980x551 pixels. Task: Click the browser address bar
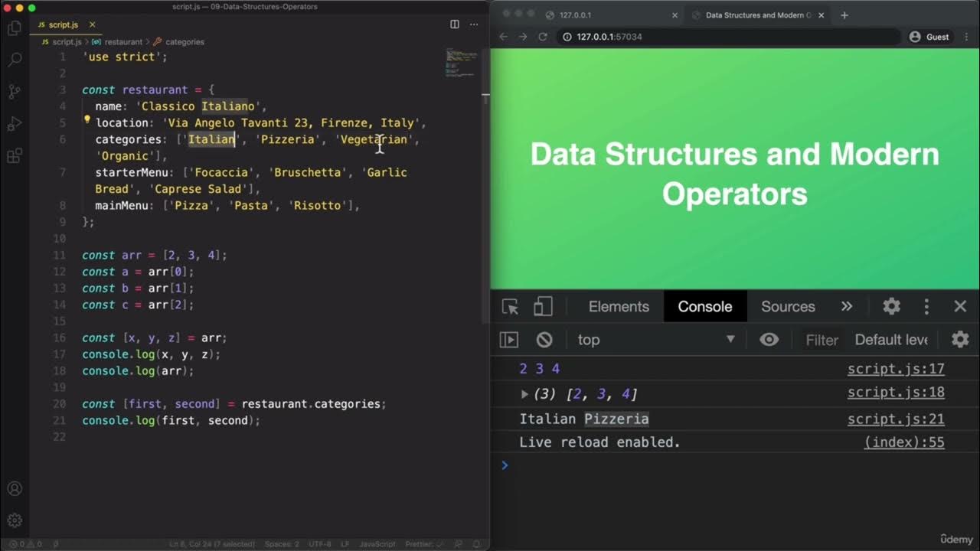pyautogui.click(x=727, y=37)
